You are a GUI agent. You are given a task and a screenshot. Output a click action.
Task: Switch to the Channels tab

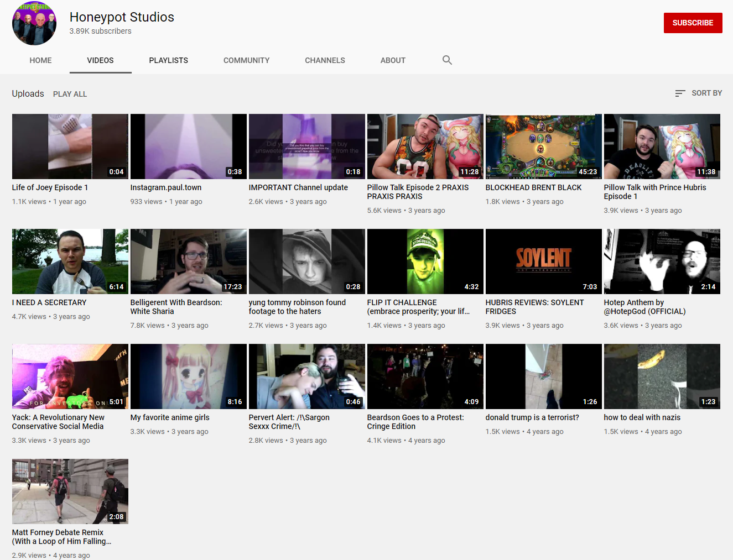325,60
